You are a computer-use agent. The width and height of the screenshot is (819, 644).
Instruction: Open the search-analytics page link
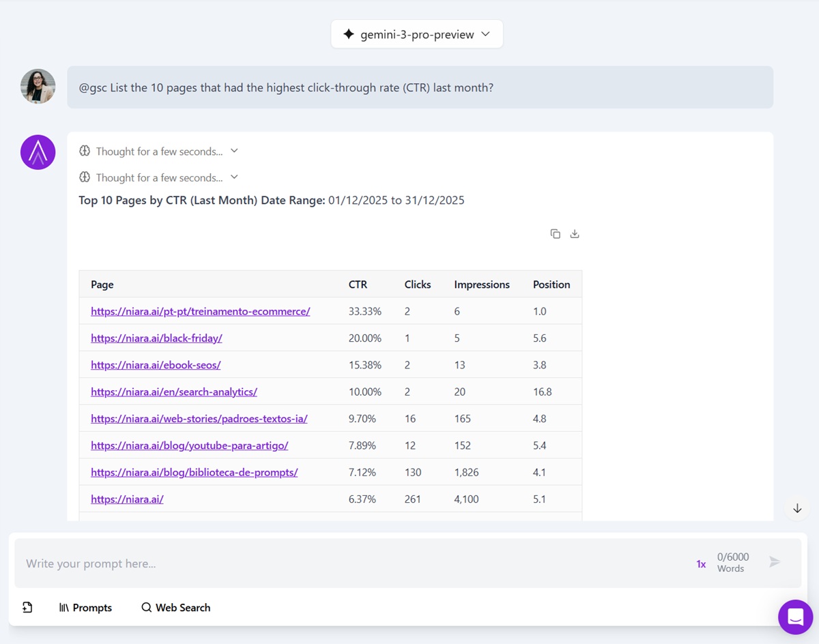[x=173, y=392]
